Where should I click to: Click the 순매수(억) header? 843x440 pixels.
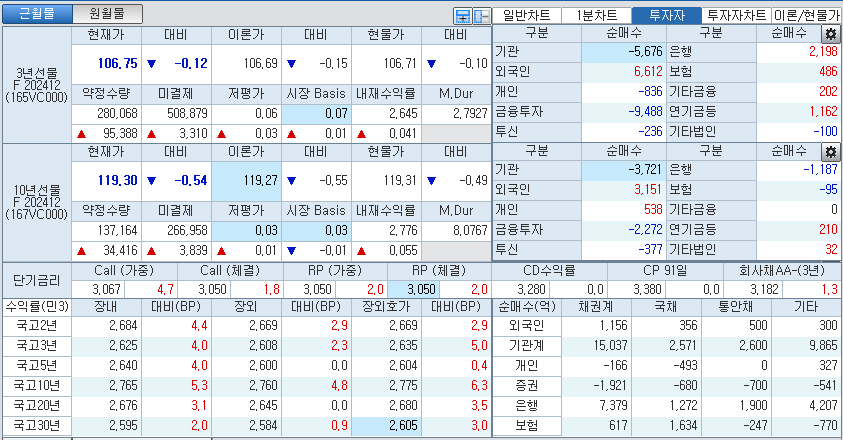pyautogui.click(x=526, y=307)
